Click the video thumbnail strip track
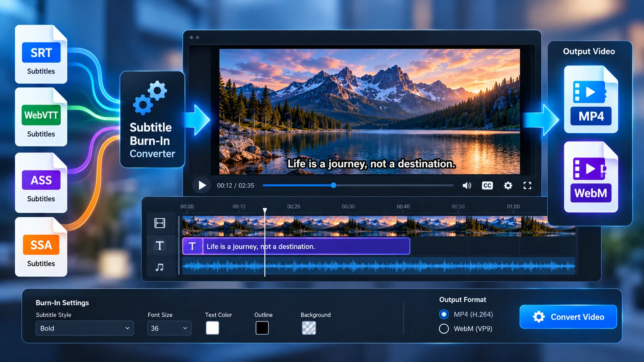The width and height of the screenshot is (644, 362). [x=379, y=226]
